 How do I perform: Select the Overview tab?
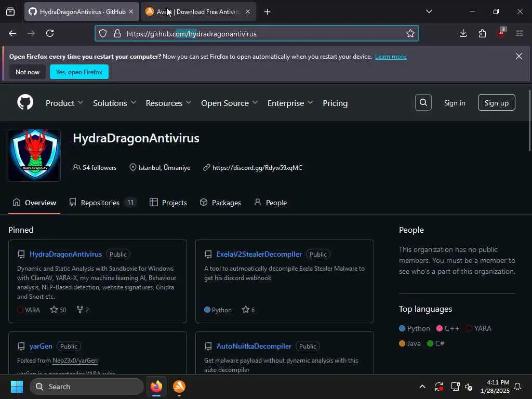pyautogui.click(x=34, y=203)
